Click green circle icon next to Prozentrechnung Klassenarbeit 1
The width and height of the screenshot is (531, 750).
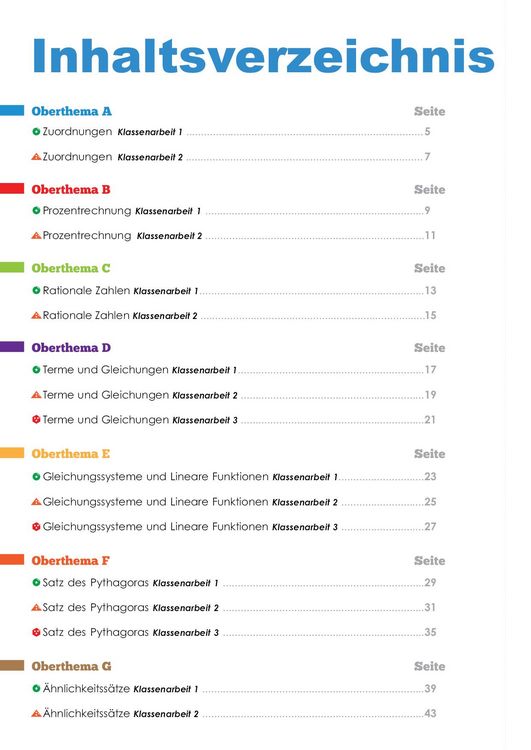36,210
